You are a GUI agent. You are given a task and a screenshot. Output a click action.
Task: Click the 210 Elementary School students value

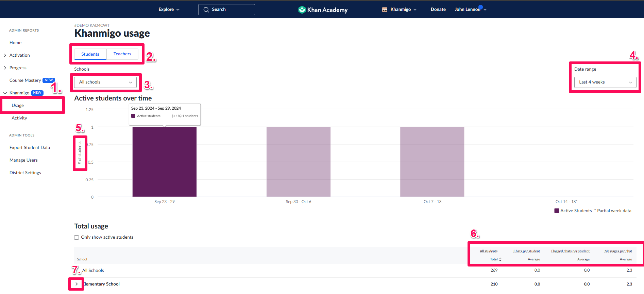tap(494, 284)
